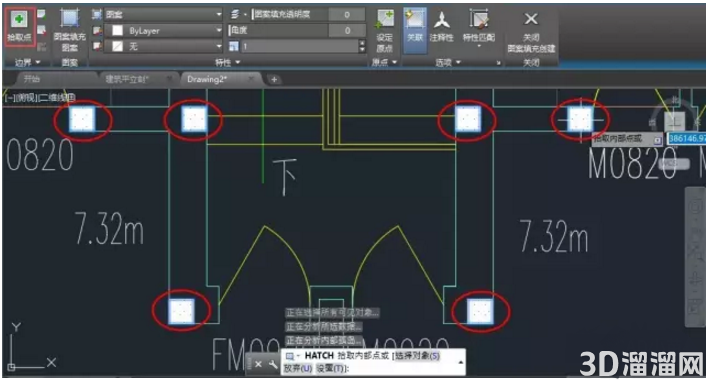Expand the transparency type dropdown arrow
The image size is (708, 380).
point(245,15)
